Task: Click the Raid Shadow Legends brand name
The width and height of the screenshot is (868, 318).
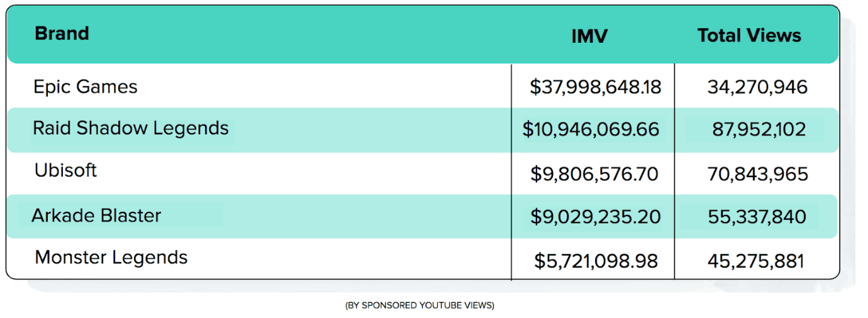Action: 131,128
